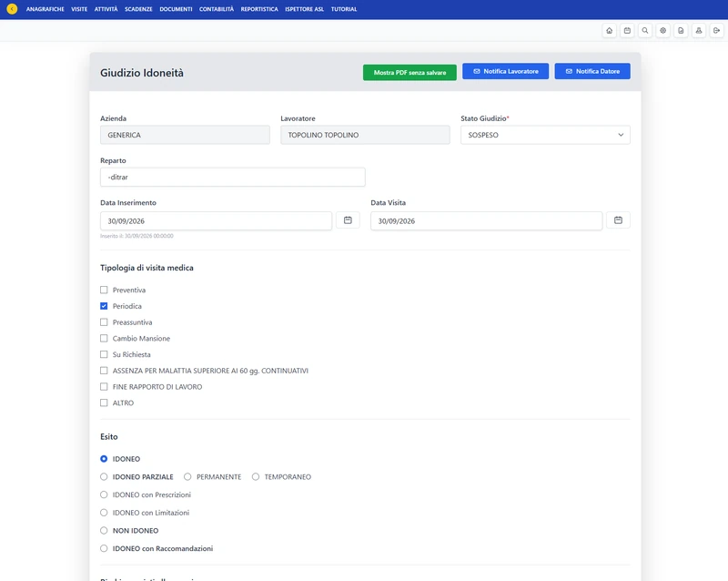Image resolution: width=728 pixels, height=581 pixels.
Task: Select the IDONEO radio button
Action: 104,459
